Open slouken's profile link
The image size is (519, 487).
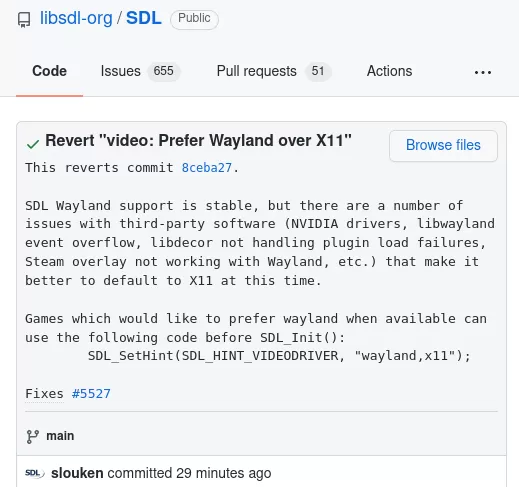click(77, 473)
